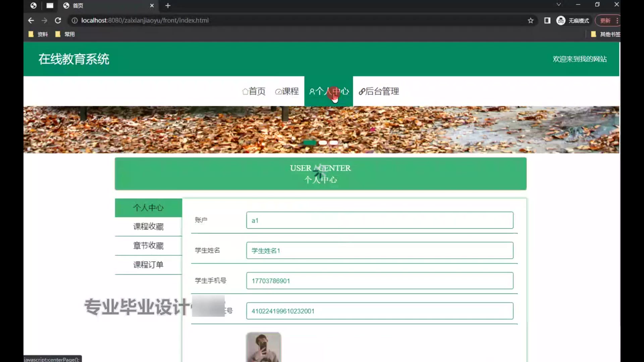
Task: Open the 首页 navigation item
Action: tap(254, 91)
